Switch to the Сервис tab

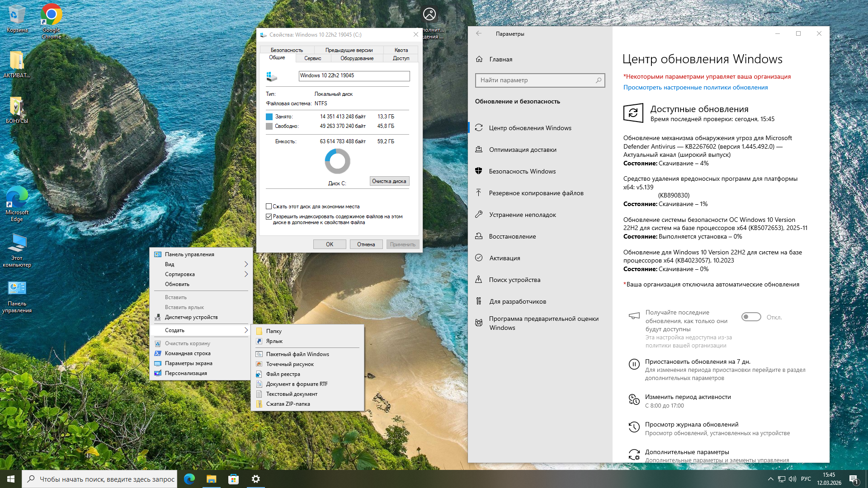[x=312, y=58]
